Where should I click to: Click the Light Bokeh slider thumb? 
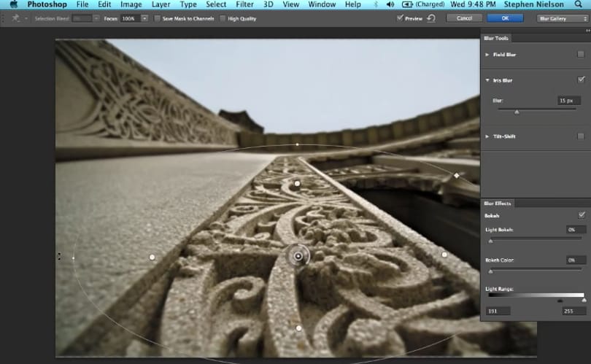[x=490, y=241]
